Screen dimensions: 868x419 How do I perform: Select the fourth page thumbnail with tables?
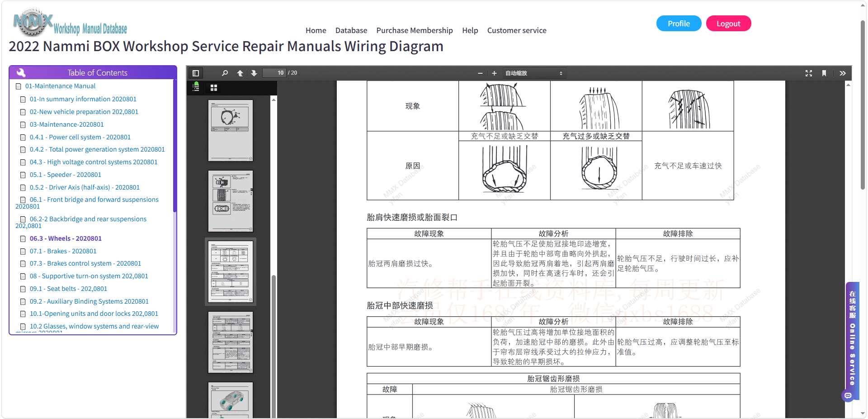coord(231,342)
